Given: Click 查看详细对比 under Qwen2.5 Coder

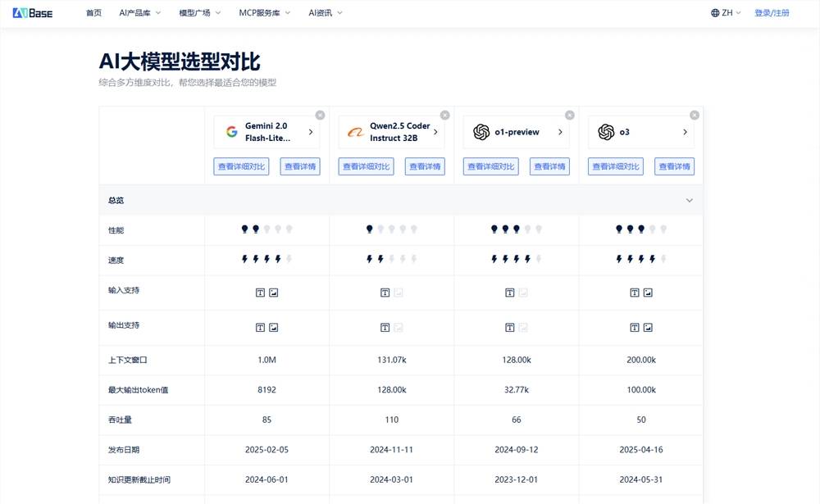Looking at the screenshot, I should tap(366, 166).
